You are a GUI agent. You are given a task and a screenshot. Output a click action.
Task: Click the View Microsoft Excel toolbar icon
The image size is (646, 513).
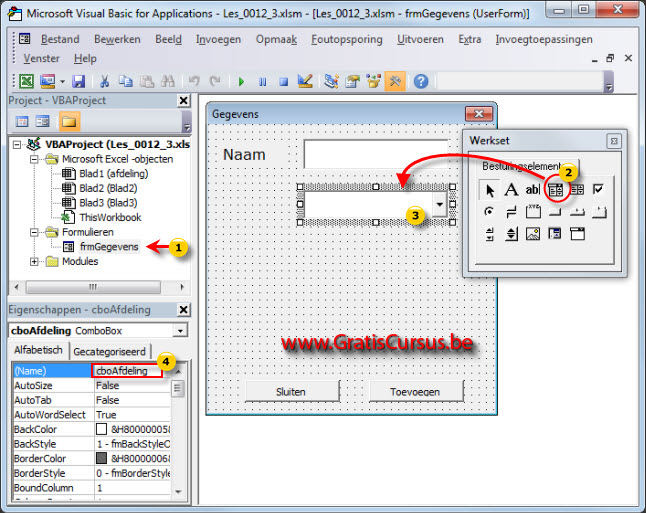tap(26, 81)
